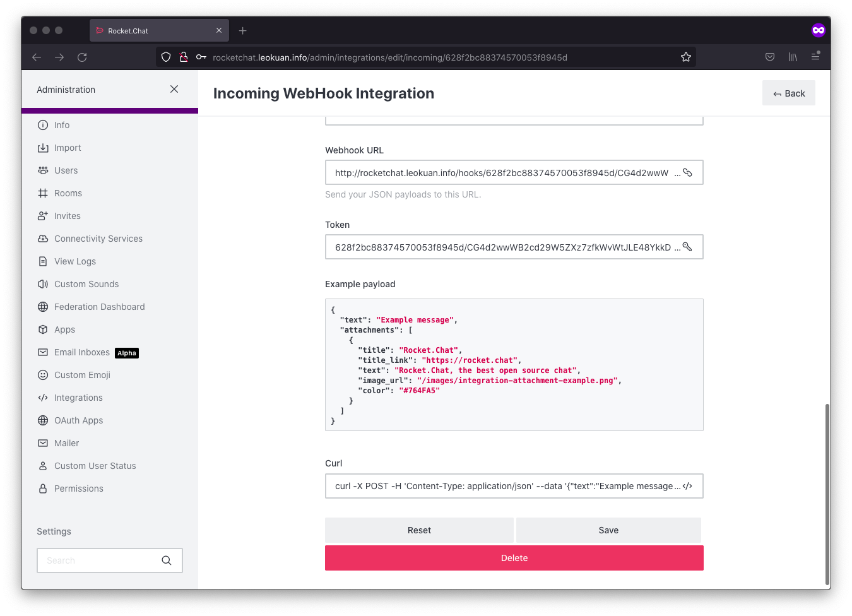Copy the Curl command with the code icon
The width and height of the screenshot is (852, 616).
coord(688,486)
